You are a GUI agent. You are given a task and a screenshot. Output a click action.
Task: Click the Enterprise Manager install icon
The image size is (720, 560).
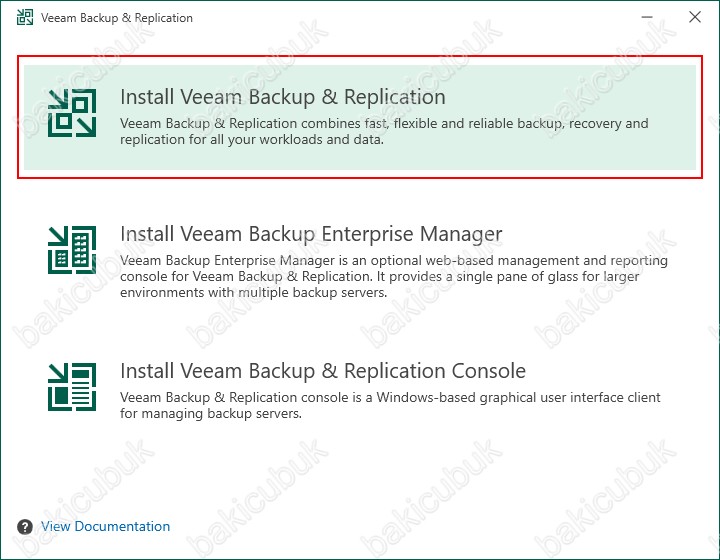coord(72,250)
